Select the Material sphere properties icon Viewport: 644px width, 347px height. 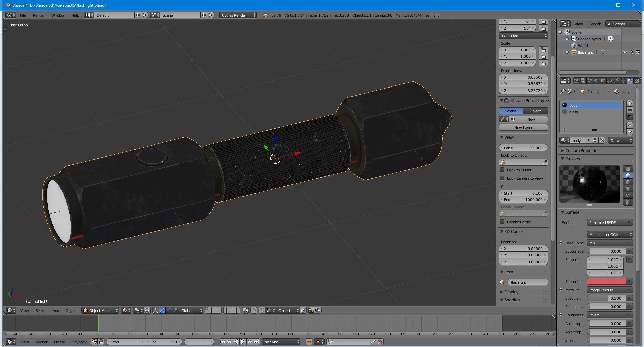630,81
